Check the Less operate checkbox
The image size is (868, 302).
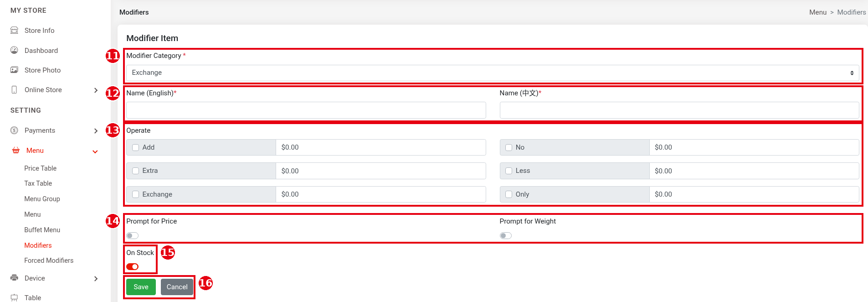509,171
